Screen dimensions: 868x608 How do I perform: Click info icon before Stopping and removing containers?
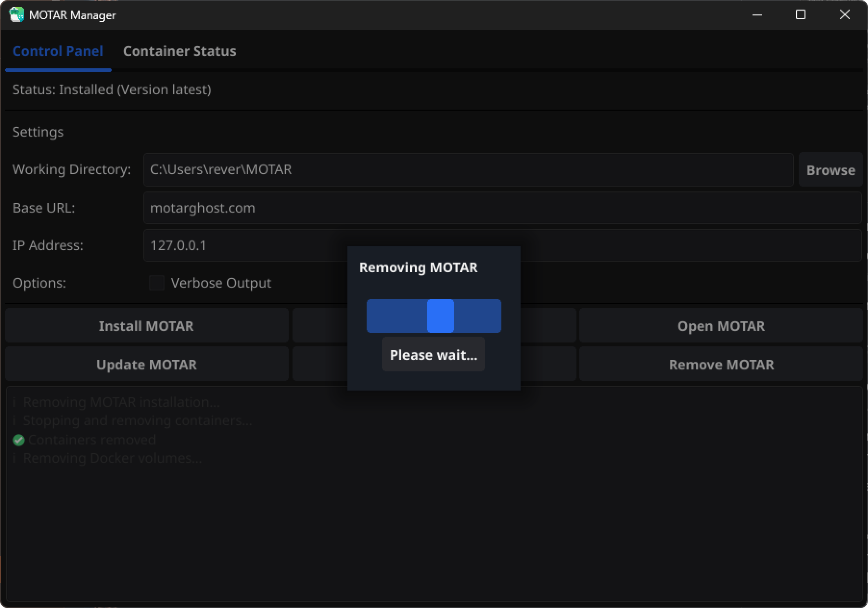pos(14,420)
